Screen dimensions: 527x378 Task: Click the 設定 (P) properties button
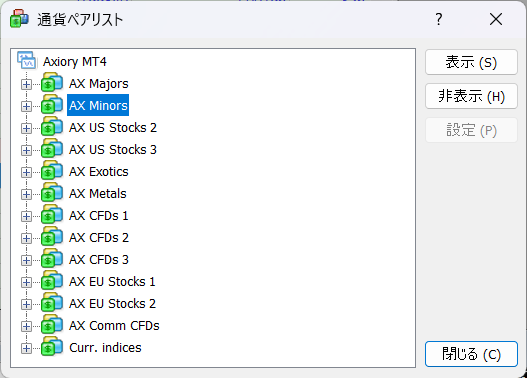click(x=471, y=130)
